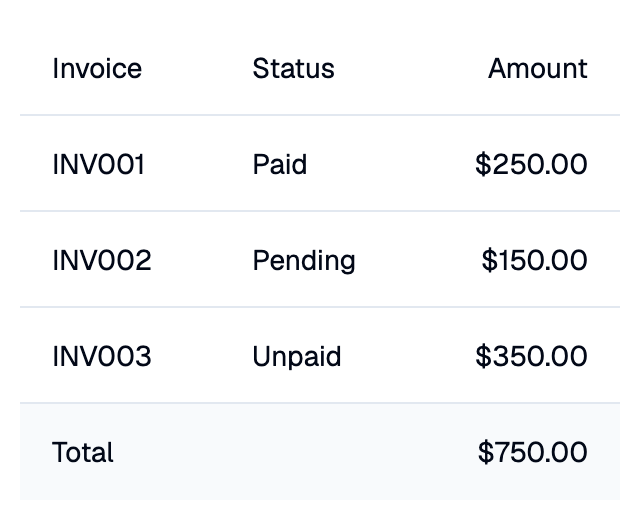
Task: Click the header row gap between Status and Amount
Action: pos(411,68)
